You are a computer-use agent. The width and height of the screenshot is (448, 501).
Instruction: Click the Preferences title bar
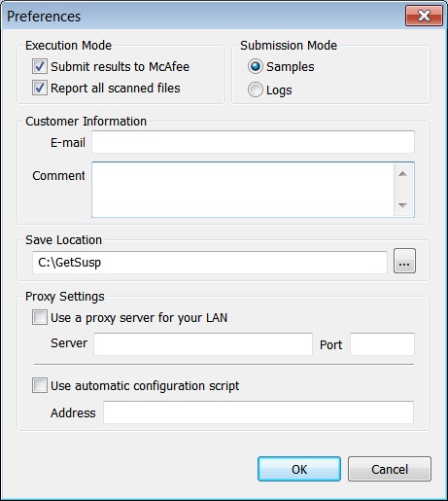point(204,16)
